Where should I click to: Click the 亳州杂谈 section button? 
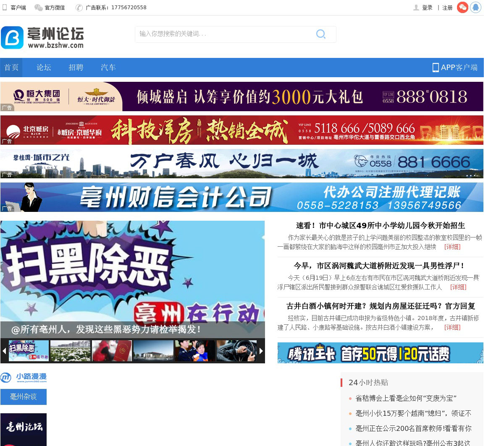pos(24,397)
